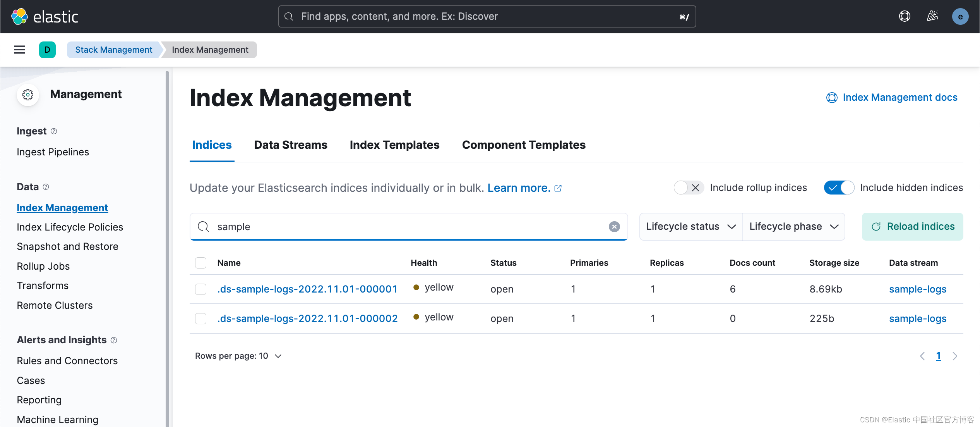Click the Elastic logo icon
Screen dimensions: 980x427
(19, 17)
